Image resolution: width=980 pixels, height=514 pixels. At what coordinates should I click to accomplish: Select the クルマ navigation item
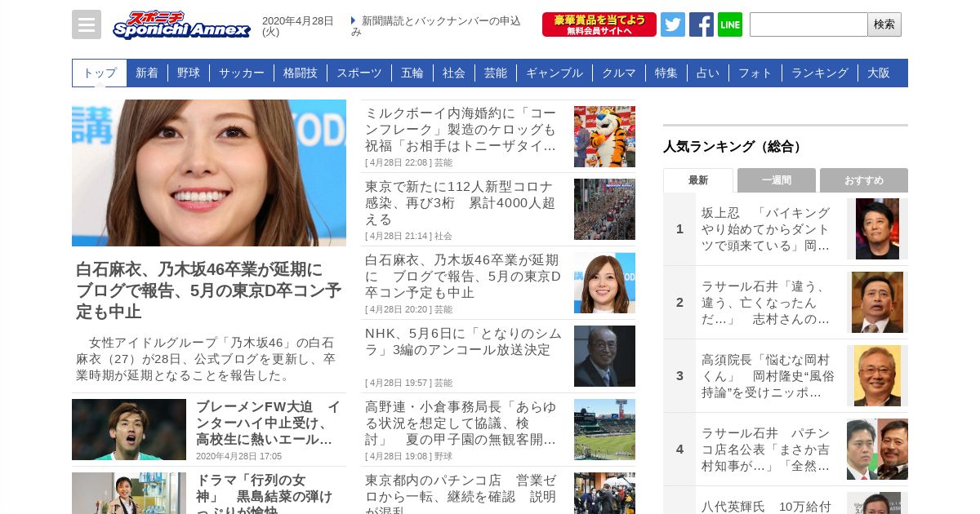click(x=619, y=73)
